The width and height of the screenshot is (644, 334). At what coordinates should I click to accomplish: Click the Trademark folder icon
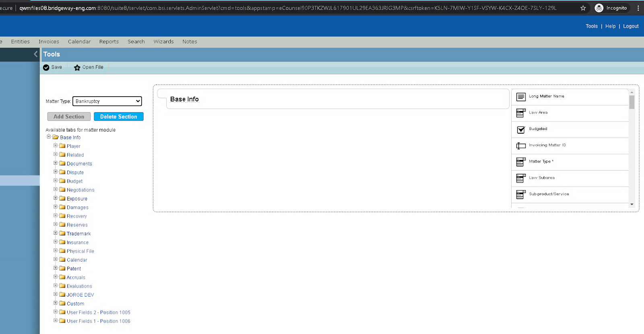click(x=62, y=233)
